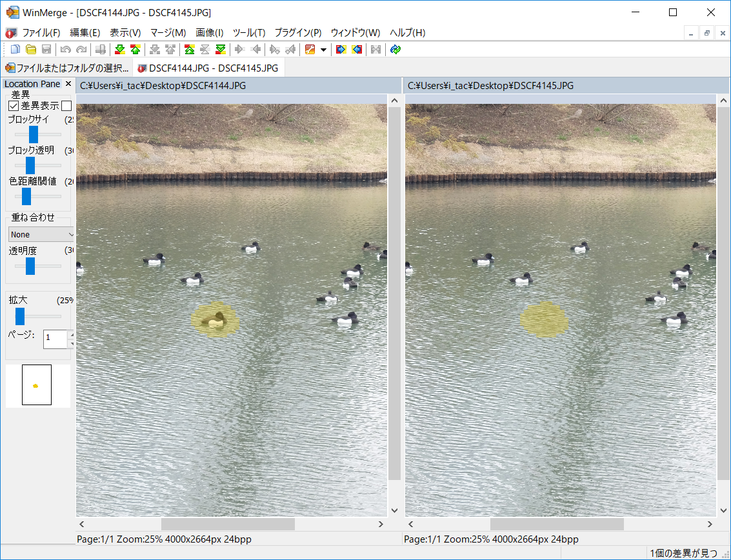Click the greyed next conflict icon
The height and width of the screenshot is (560, 731).
click(x=155, y=50)
